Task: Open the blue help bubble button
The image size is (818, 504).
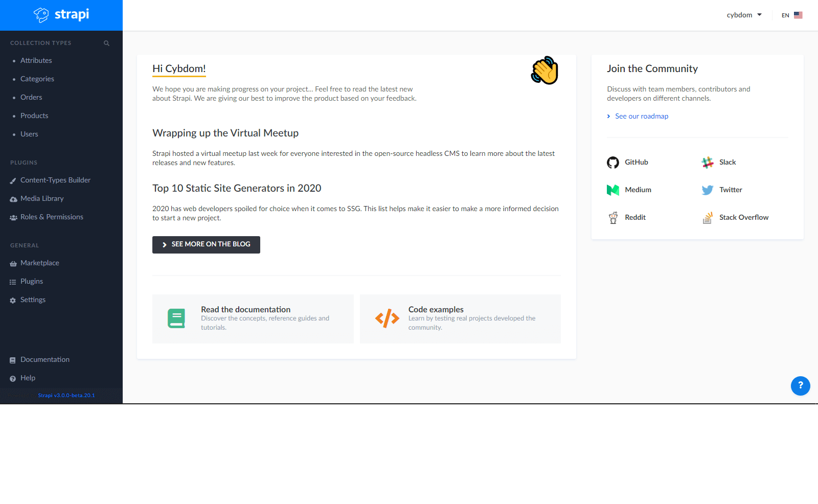Action: [801, 386]
